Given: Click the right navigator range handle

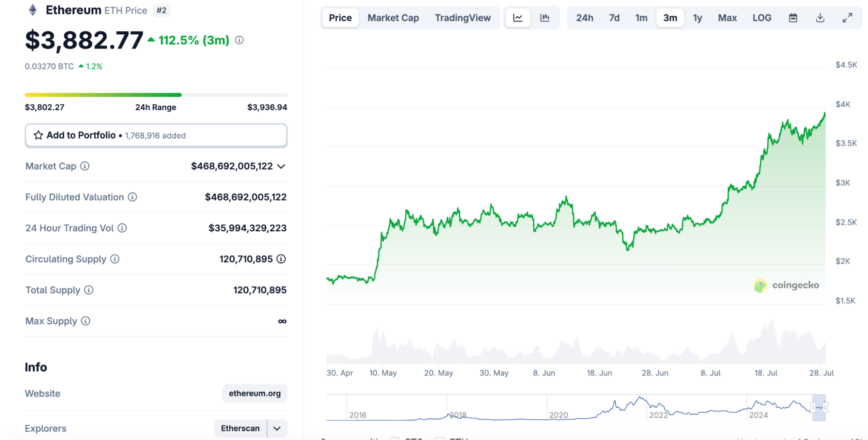Looking at the screenshot, I should point(825,407).
